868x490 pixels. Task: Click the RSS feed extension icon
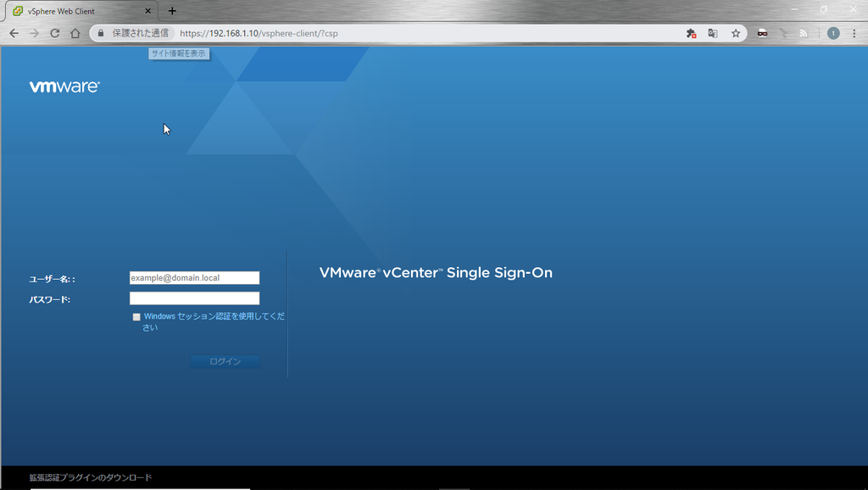(x=804, y=33)
